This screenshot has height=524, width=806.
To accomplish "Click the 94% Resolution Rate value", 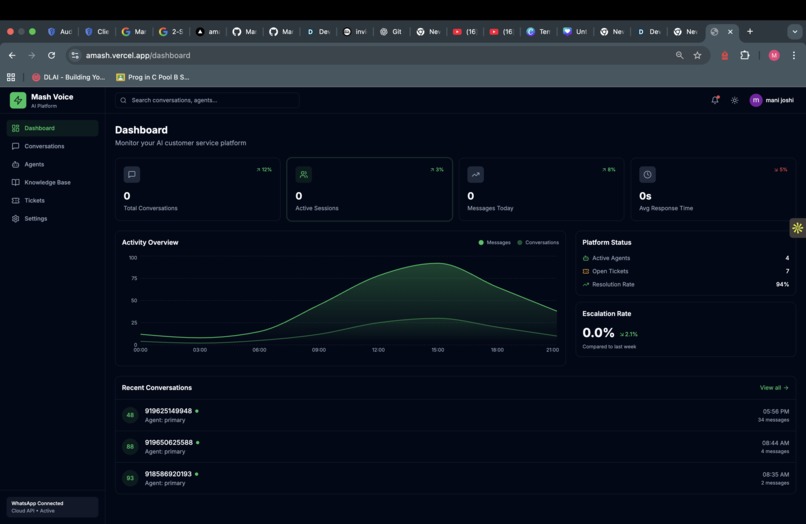I will point(782,284).
